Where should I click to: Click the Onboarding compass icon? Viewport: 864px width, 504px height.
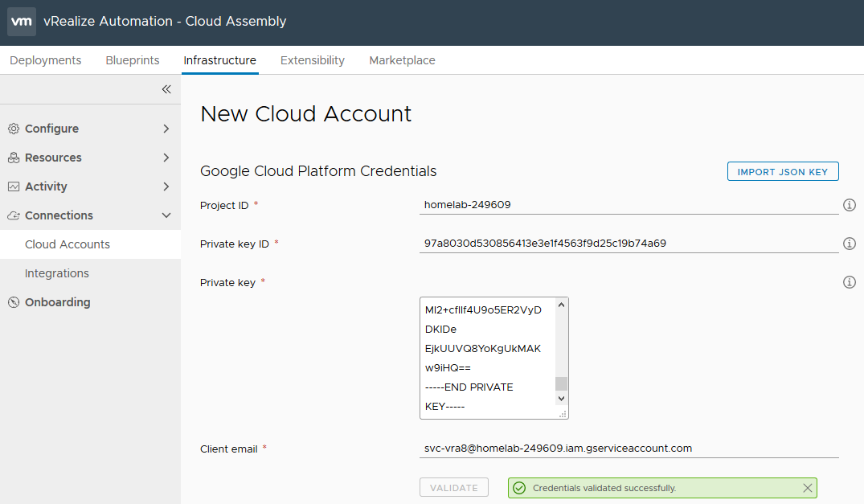[x=14, y=302]
